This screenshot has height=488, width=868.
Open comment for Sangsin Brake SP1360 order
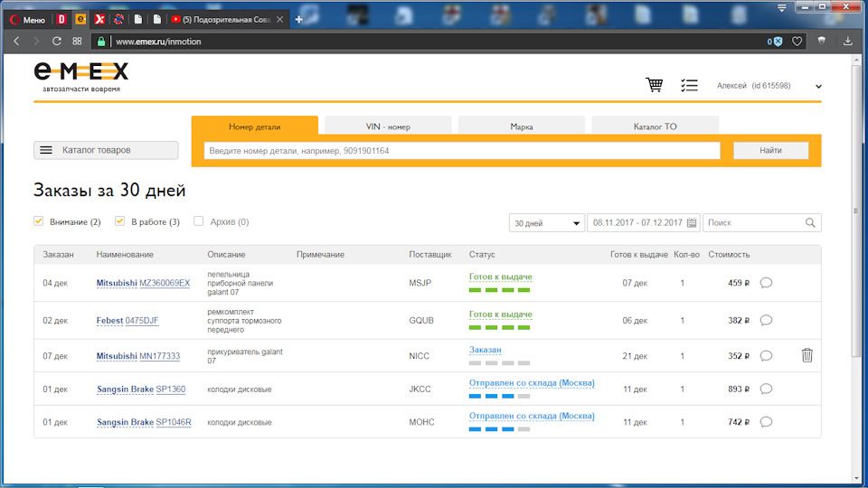[766, 389]
